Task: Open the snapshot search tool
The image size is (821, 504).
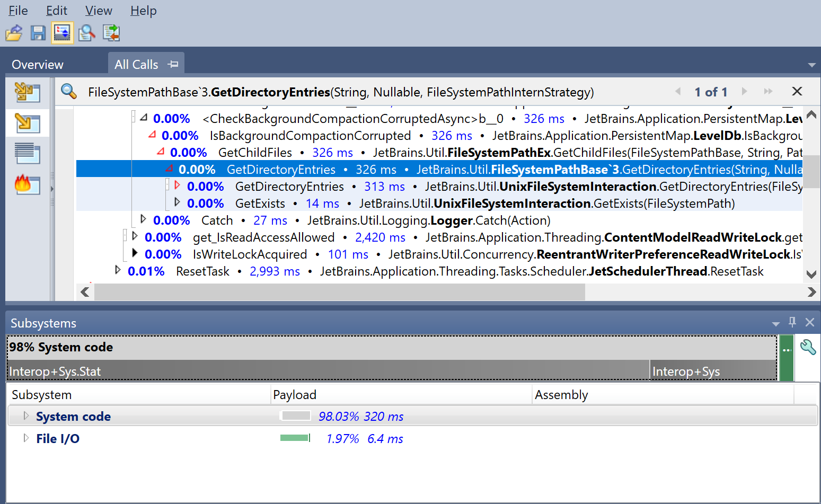Action: click(86, 32)
